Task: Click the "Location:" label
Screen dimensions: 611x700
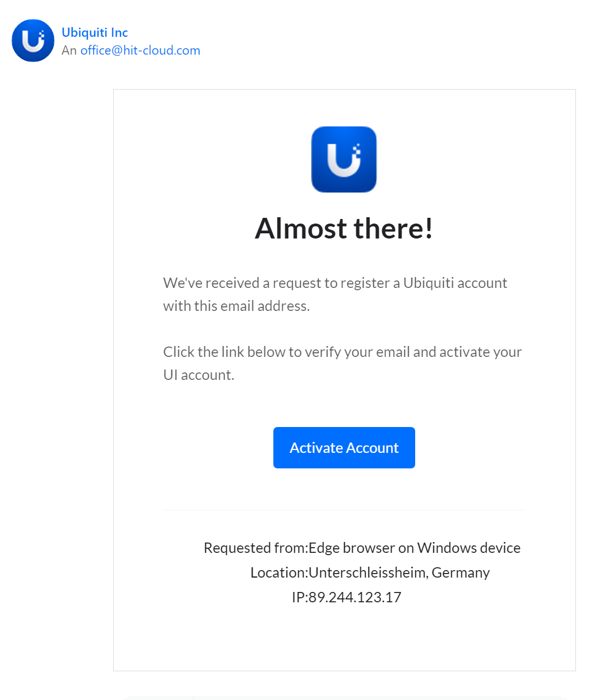Action: [x=279, y=572]
